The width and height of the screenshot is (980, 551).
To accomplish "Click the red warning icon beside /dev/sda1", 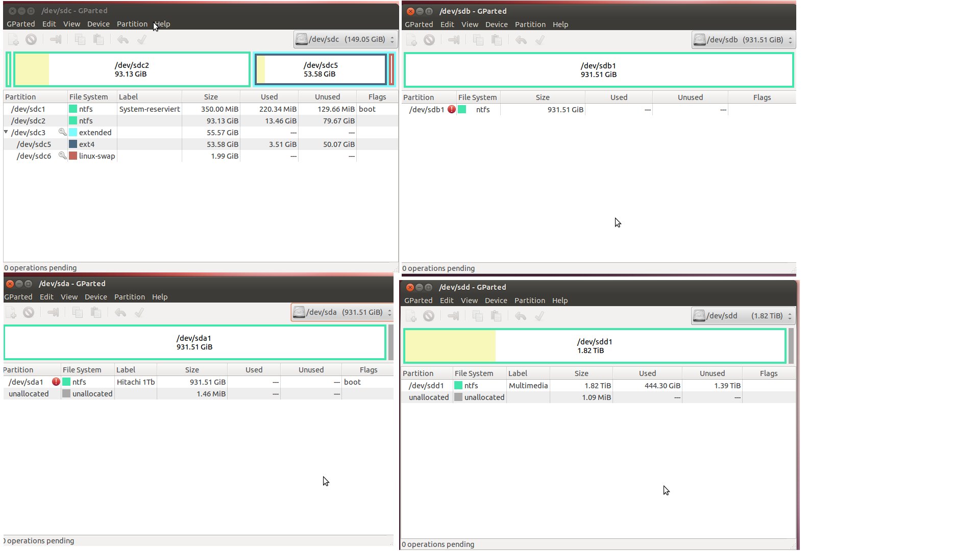I will (x=56, y=382).
